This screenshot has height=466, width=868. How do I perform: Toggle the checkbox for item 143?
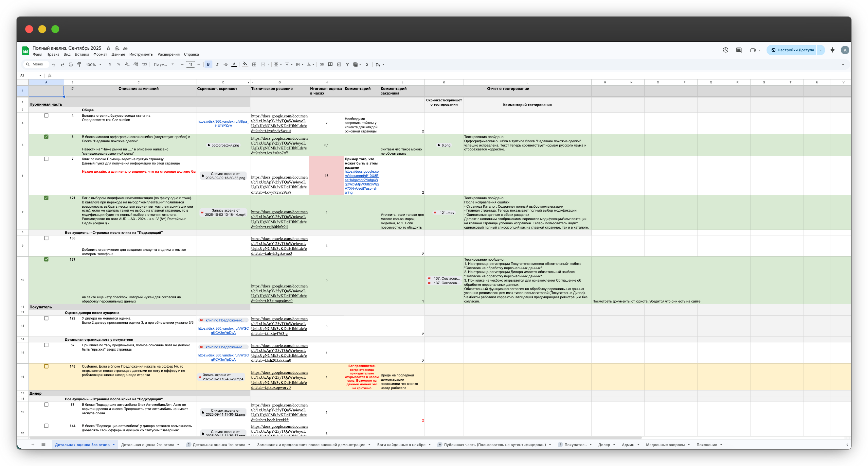click(x=46, y=366)
